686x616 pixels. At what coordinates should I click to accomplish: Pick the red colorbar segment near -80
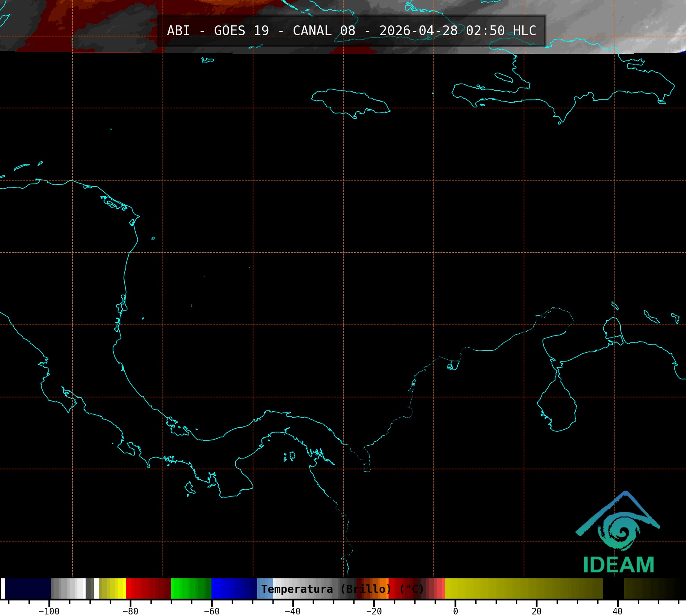click(148, 589)
